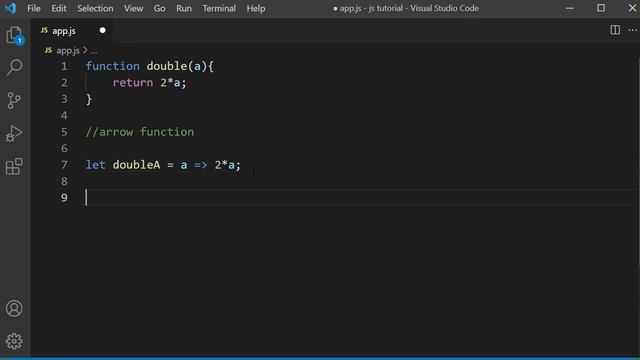
Task: Open the Search view in the activity bar
Action: click(x=14, y=67)
